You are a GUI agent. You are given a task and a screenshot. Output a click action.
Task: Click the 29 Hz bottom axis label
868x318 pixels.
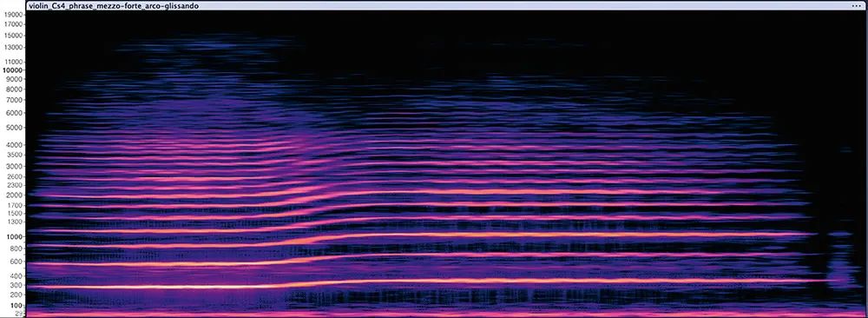(x=18, y=315)
